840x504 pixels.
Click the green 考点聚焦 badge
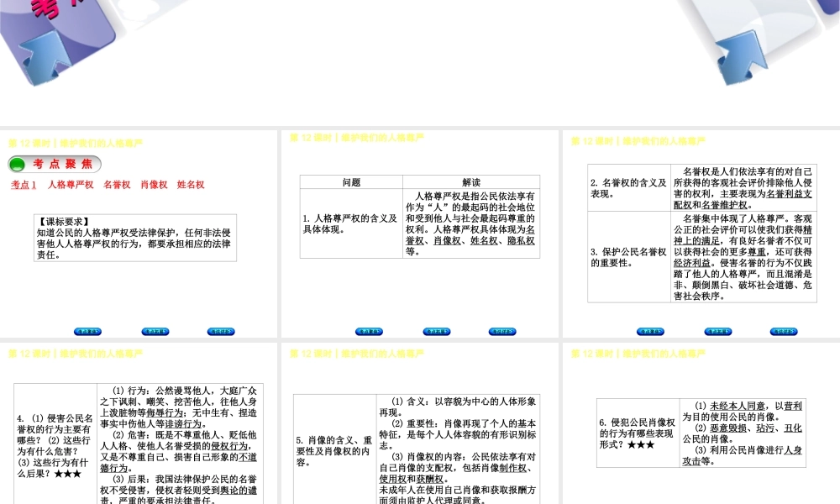[x=55, y=164]
